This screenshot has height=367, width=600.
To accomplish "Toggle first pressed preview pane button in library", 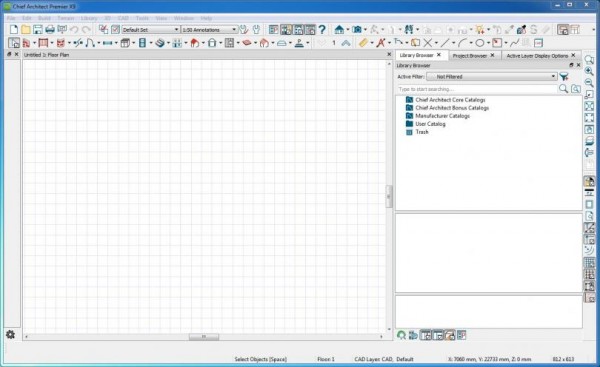I will click(x=426, y=335).
